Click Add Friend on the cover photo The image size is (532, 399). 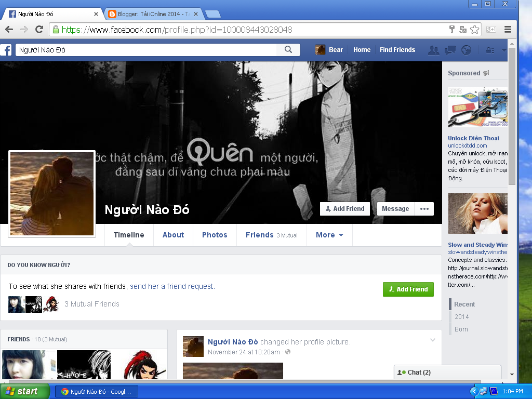tap(345, 209)
